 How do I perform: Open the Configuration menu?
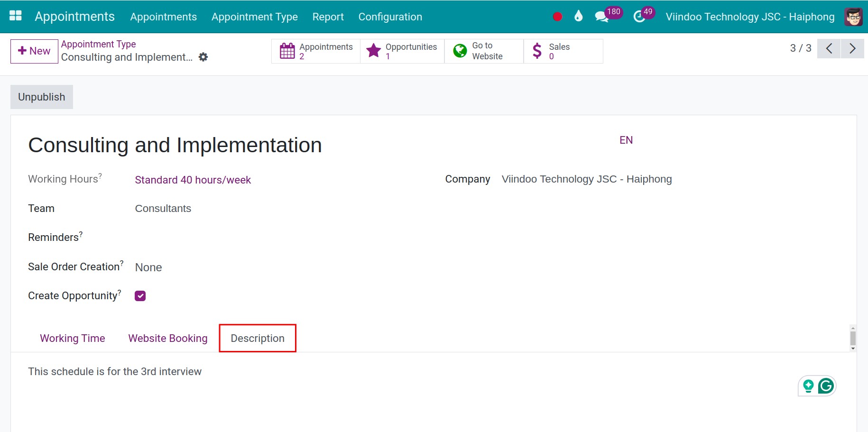[x=390, y=17]
